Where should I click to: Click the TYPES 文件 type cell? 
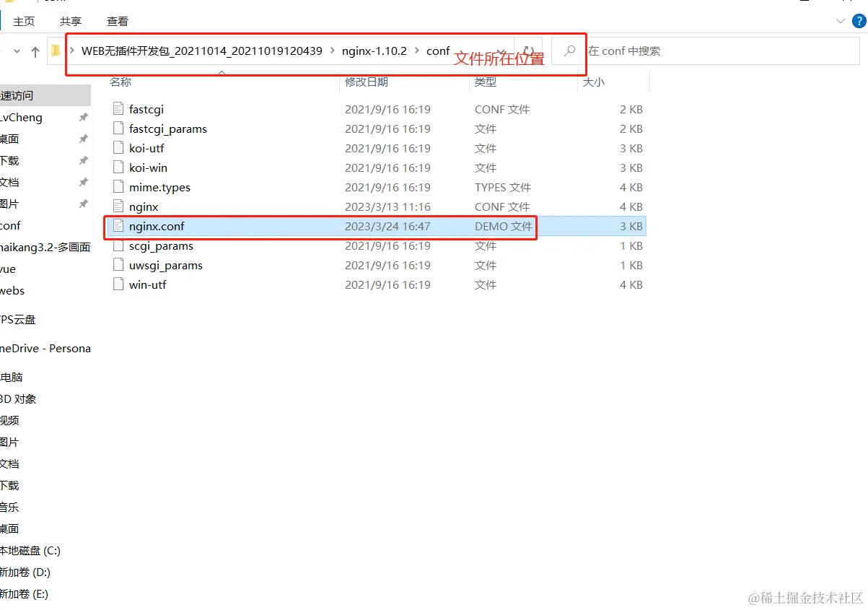pos(503,187)
